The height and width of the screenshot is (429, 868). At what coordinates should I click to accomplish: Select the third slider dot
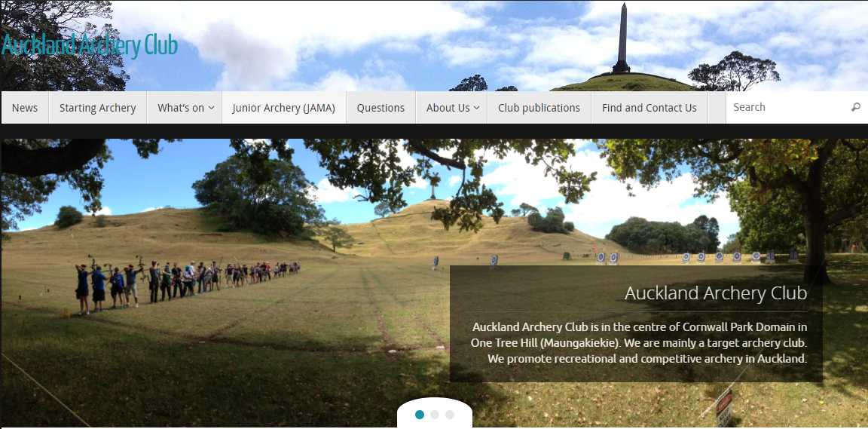coord(450,414)
